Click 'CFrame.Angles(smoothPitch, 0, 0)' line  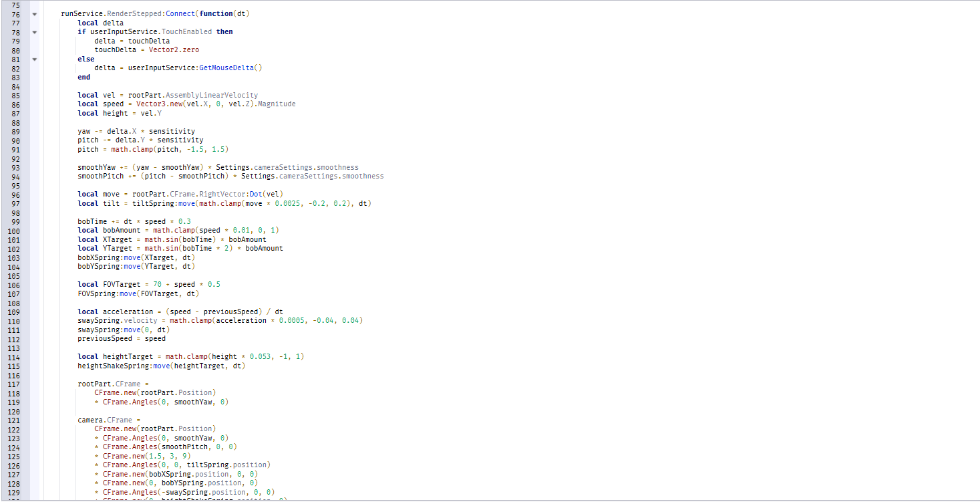click(x=170, y=447)
